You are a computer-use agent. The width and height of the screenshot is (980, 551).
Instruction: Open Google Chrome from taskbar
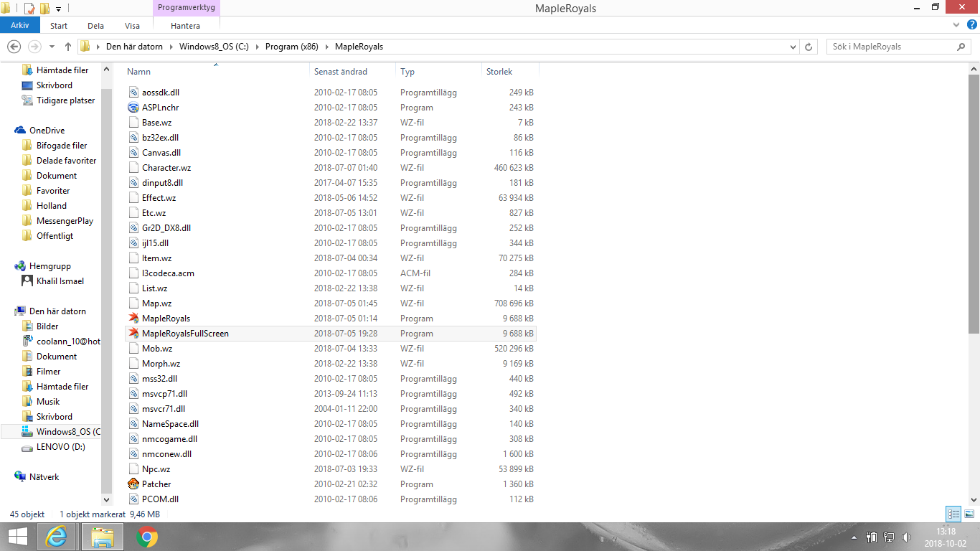pyautogui.click(x=147, y=537)
